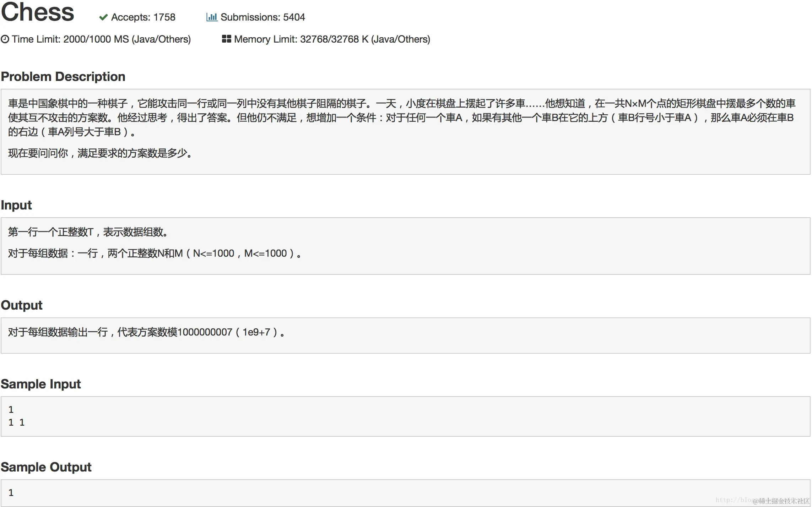Viewport: 812px width, 507px height.
Task: Click the sample output value 1
Action: point(11,492)
